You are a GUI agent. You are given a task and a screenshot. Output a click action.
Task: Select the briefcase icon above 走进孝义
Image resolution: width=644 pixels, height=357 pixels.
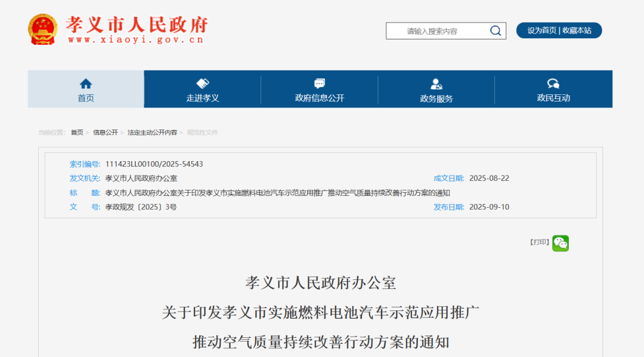pos(202,84)
